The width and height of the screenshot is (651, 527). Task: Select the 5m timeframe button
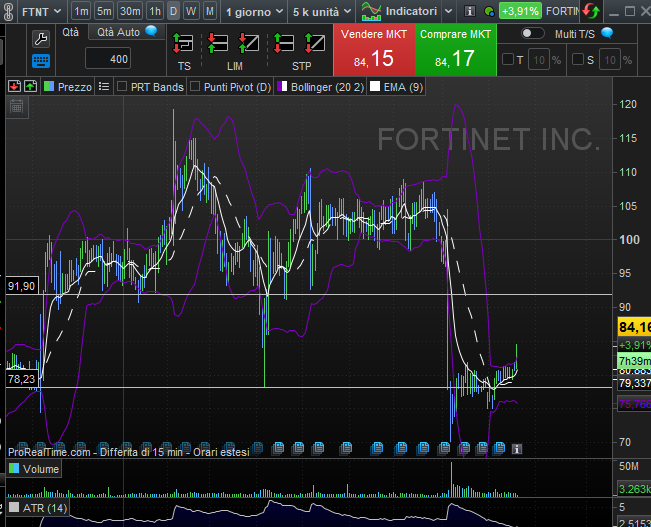(104, 11)
